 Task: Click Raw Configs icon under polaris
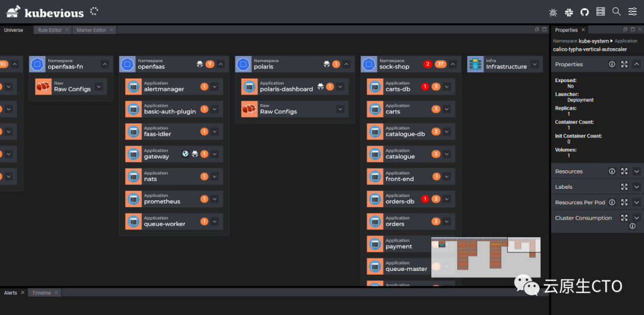click(249, 109)
